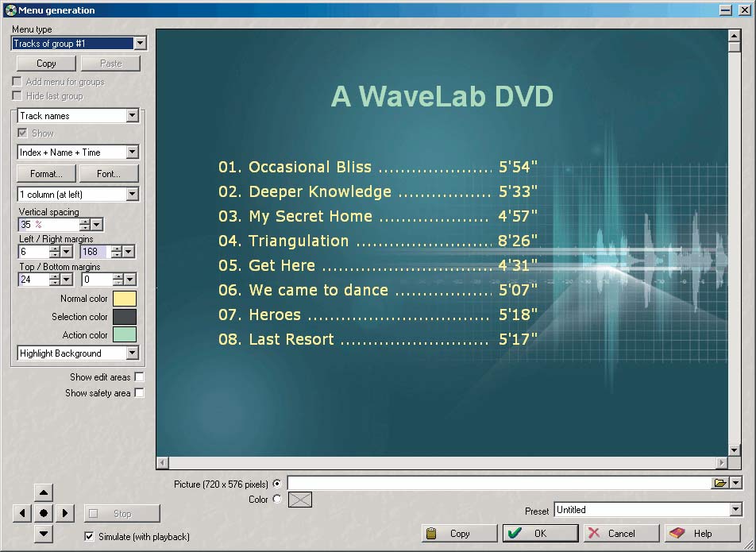Click the Bottom margin field showing 0
The width and height of the screenshot is (756, 552).
tap(97, 280)
